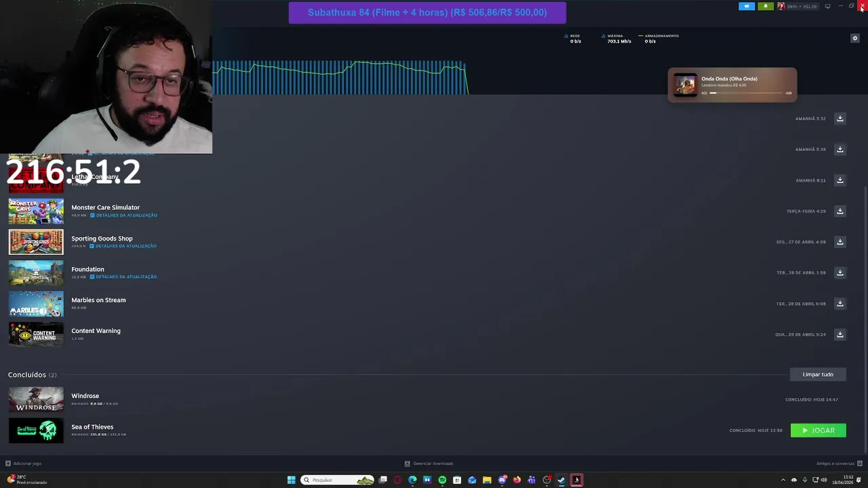The width and height of the screenshot is (868, 488).
Task: Open the weather widget showing 28°C
Action: point(26,480)
